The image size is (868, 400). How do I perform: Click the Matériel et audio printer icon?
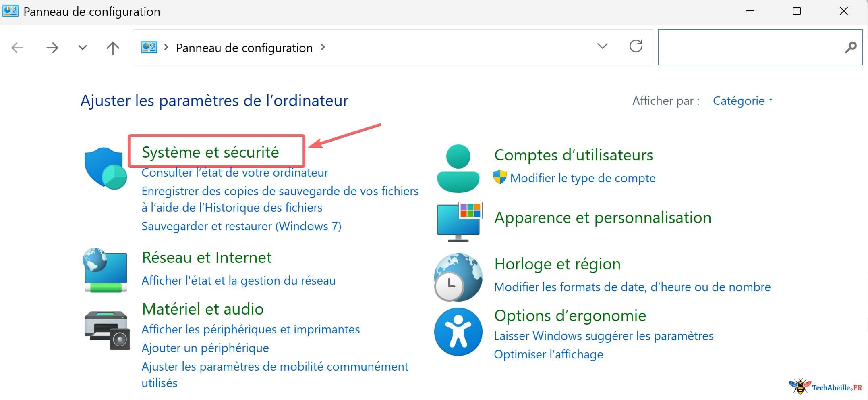point(106,329)
